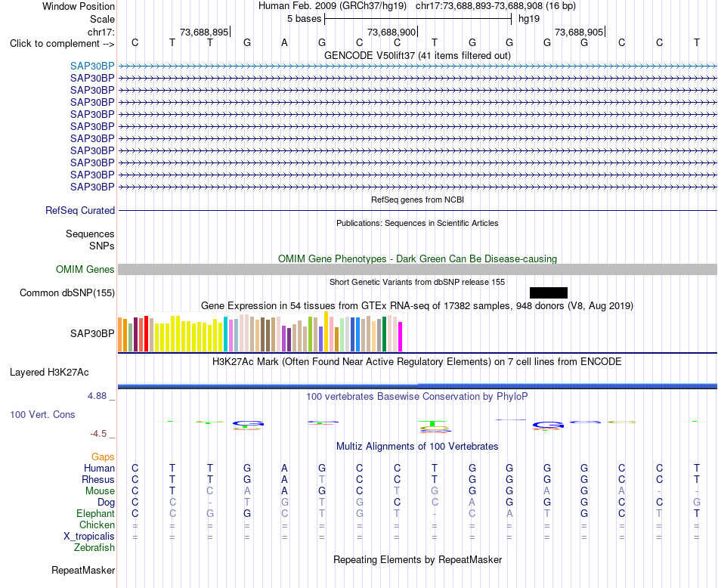Click the cyan bar in GTEx expression chart

[225, 334]
